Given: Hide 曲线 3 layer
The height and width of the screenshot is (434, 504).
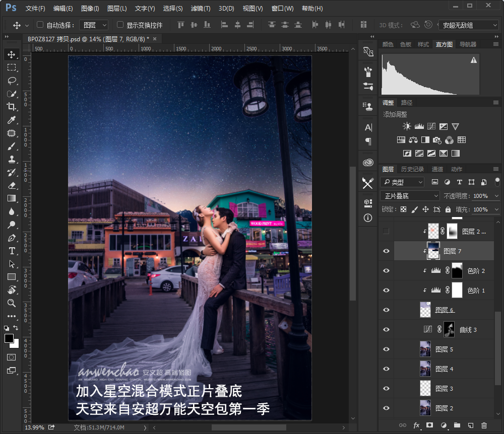Looking at the screenshot, I should pyautogui.click(x=387, y=329).
